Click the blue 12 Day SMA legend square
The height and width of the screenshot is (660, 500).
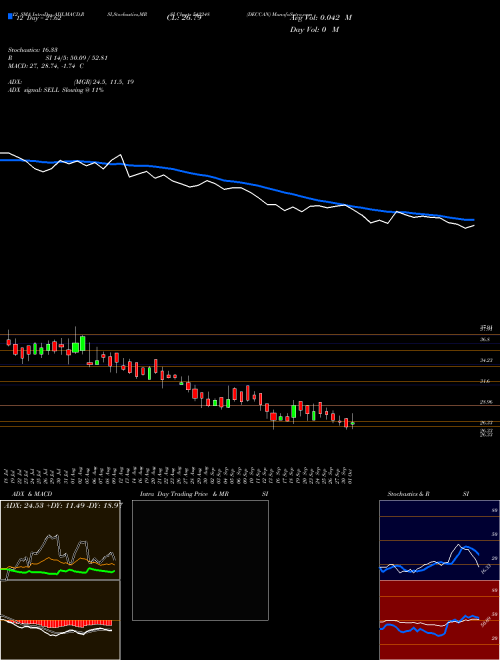click(x=11, y=16)
